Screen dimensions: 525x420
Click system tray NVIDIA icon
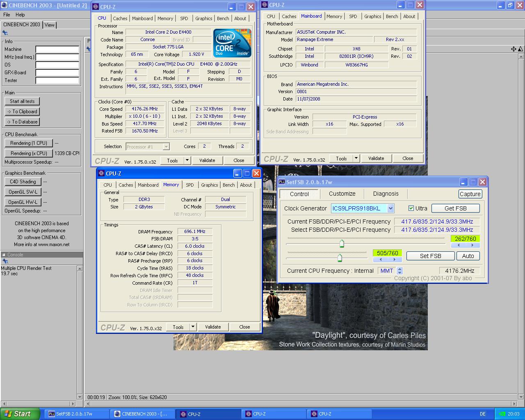pos(501,414)
